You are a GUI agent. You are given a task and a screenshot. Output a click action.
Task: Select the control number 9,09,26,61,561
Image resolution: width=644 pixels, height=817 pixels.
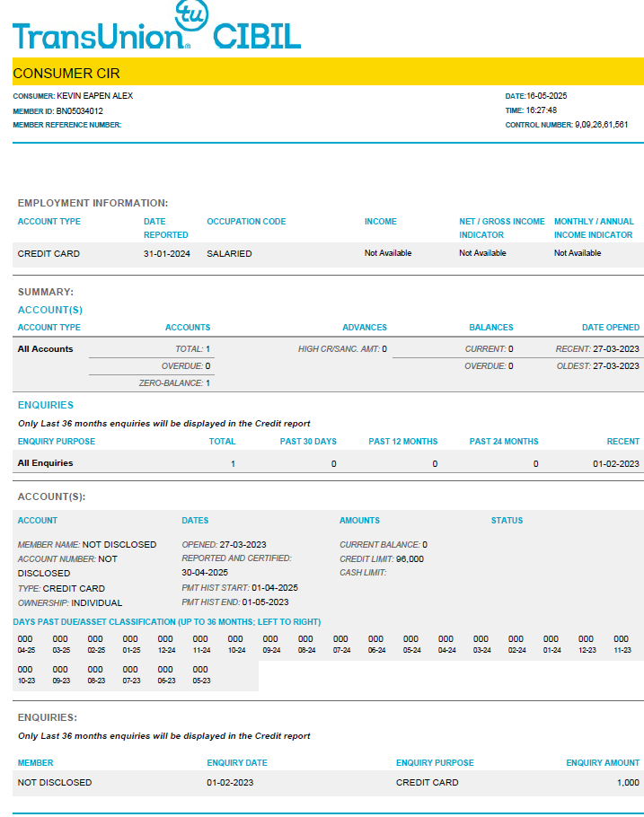click(x=601, y=125)
